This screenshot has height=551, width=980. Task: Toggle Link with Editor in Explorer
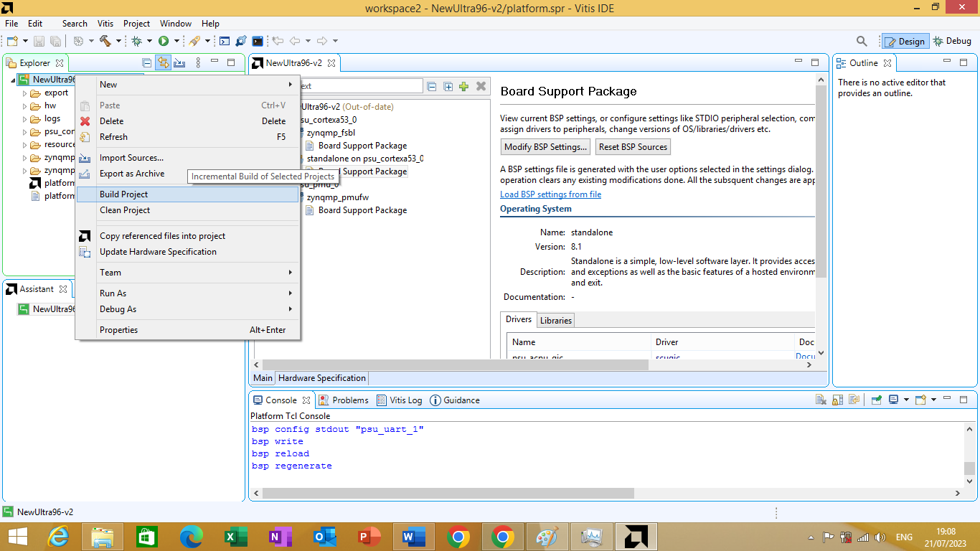pos(164,63)
